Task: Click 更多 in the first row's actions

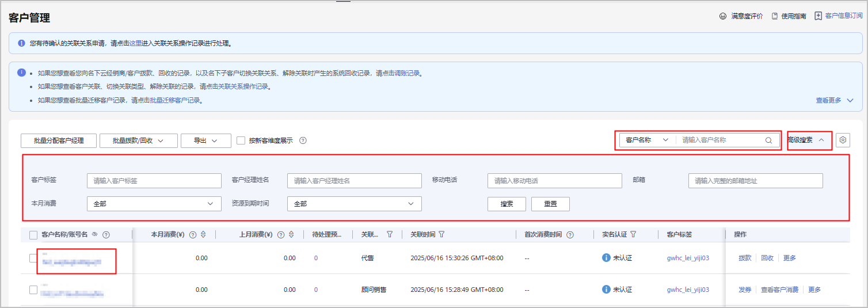Action: (x=789, y=258)
